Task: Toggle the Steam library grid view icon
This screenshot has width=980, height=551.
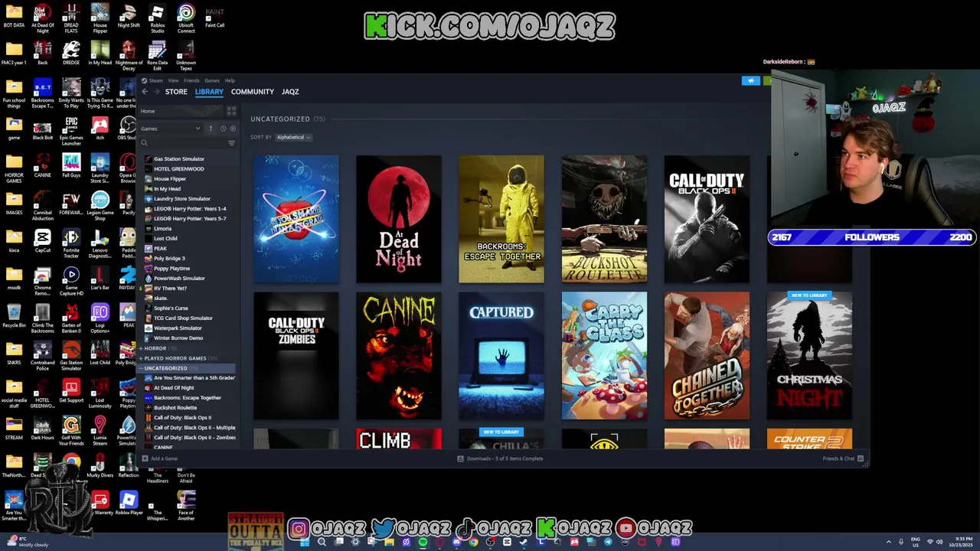Action: pyautogui.click(x=231, y=111)
